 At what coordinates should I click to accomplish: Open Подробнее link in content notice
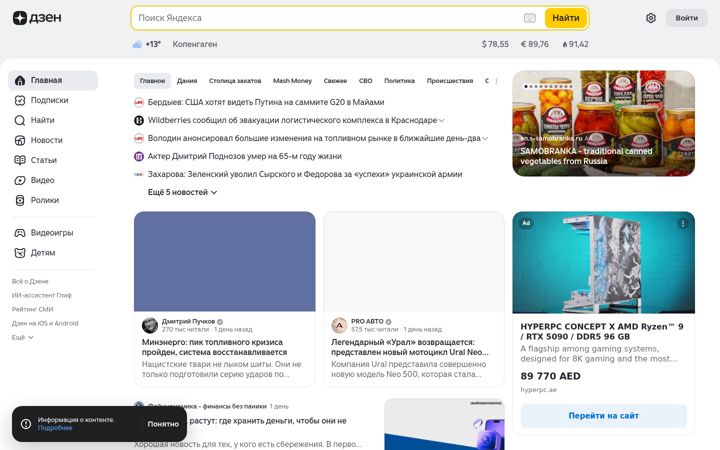(55, 428)
